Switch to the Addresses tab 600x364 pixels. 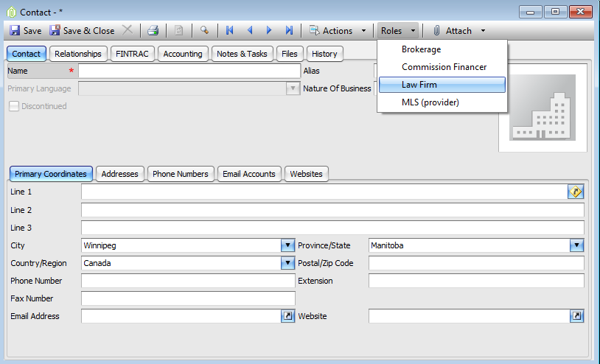119,174
